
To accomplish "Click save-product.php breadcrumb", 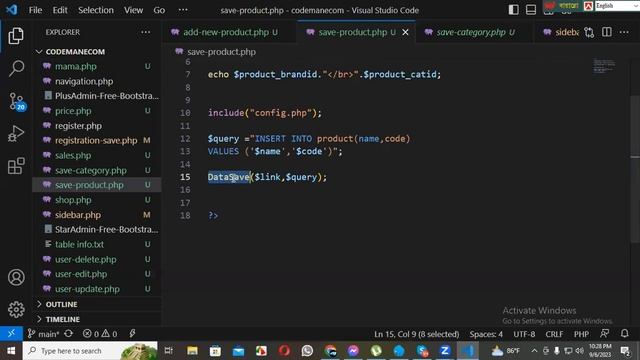I will [221, 52].
